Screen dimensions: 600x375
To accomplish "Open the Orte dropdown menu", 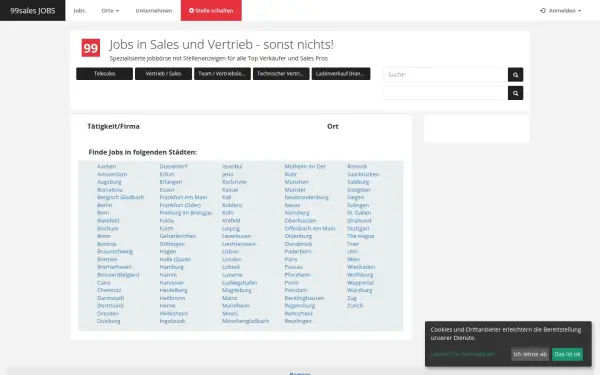I will (x=110, y=11).
